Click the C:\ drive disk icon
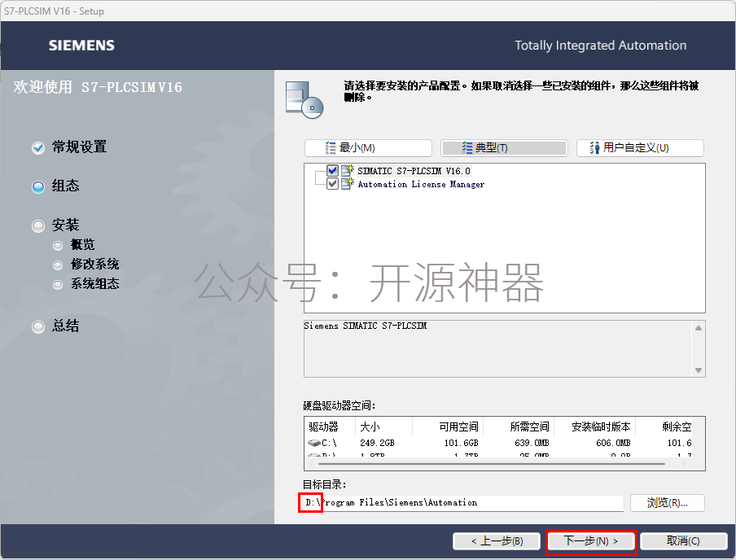736x560 pixels. (x=313, y=443)
